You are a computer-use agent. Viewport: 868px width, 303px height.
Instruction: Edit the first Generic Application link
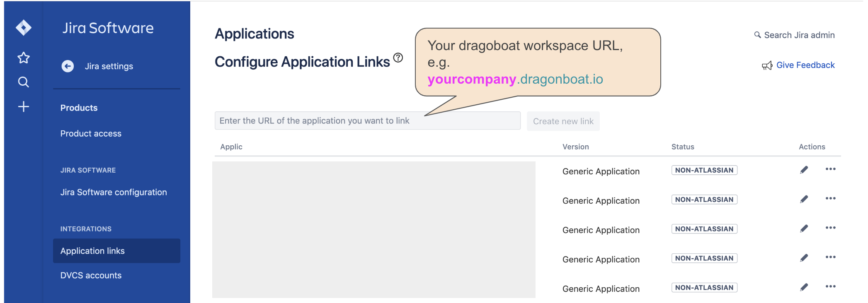coord(804,170)
